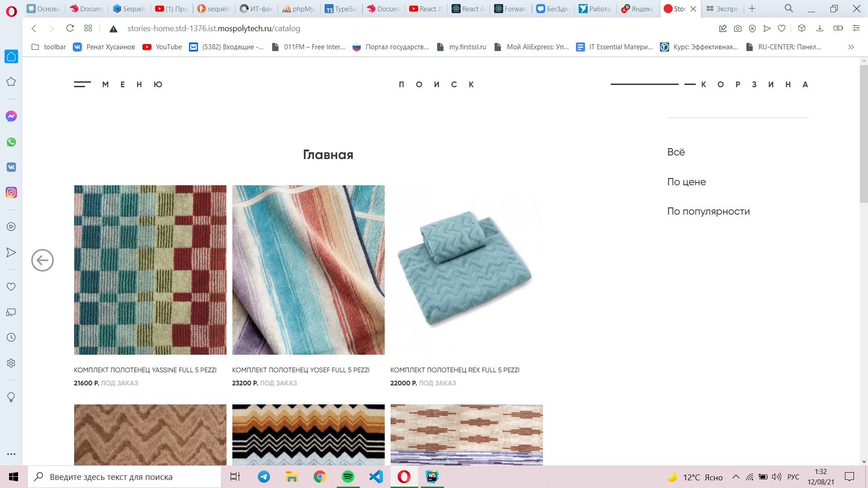Sort catalog По цене
Screen dimensions: 868x488
click(686, 182)
